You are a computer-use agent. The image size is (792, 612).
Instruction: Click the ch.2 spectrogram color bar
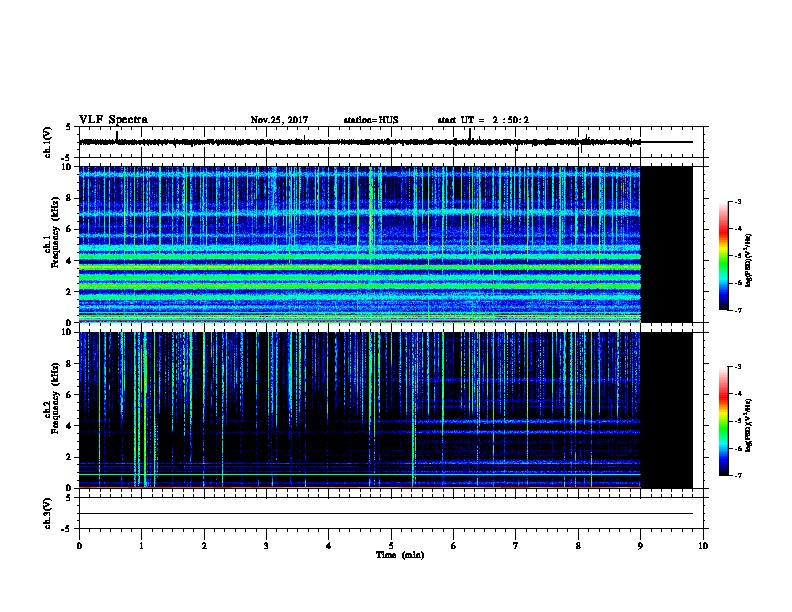[723, 421]
